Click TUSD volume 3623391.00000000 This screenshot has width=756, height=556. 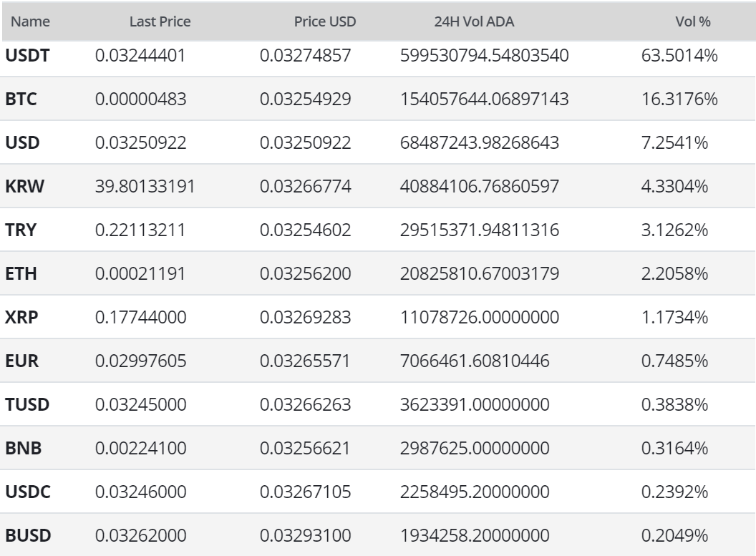[475, 404]
